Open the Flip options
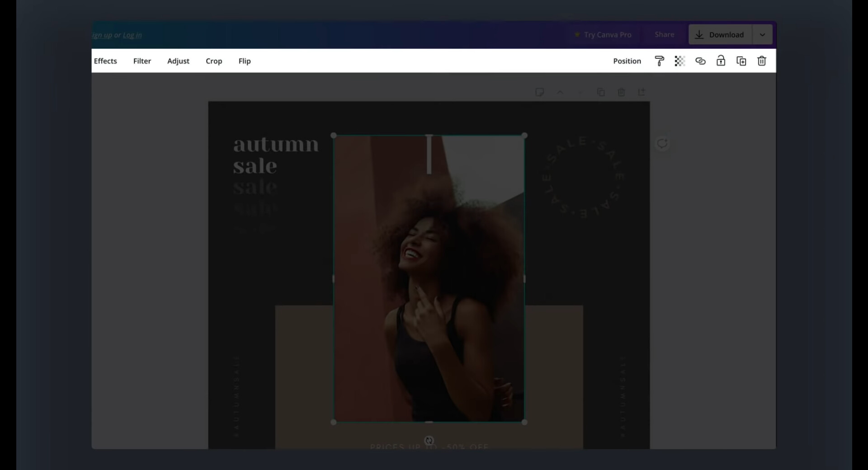Screen dimensions: 868x470 (x=245, y=61)
